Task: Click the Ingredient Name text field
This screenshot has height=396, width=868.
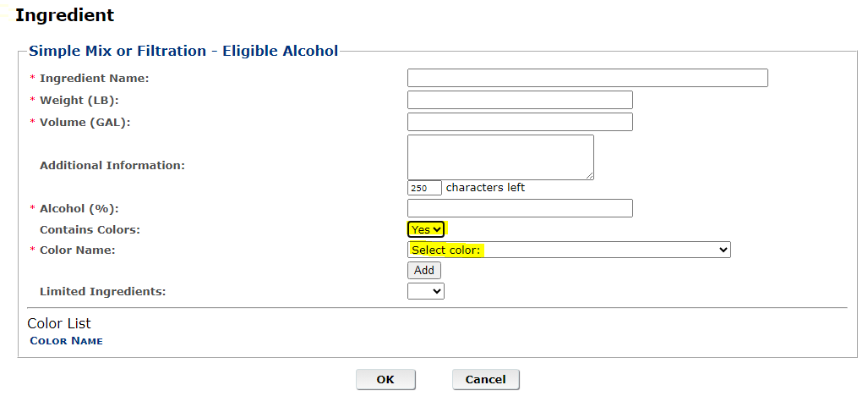Action: (x=587, y=78)
